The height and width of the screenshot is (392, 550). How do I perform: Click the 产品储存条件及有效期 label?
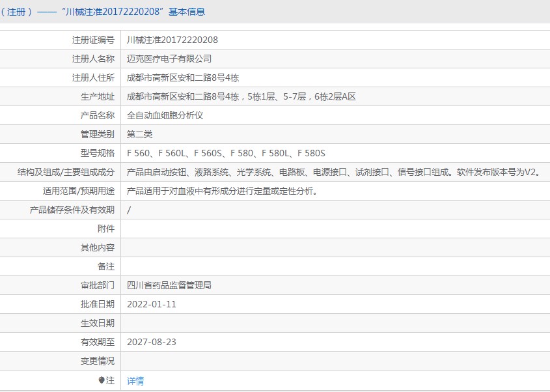[72, 210]
